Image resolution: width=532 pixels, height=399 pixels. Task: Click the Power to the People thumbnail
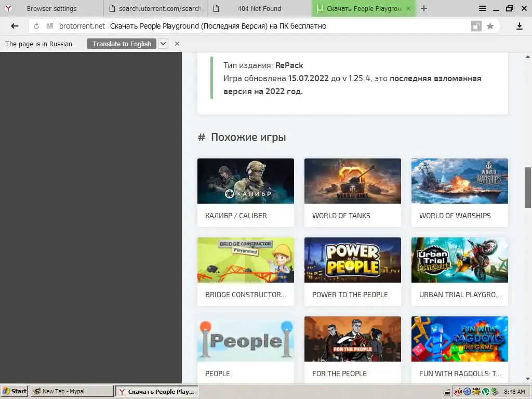[353, 260]
